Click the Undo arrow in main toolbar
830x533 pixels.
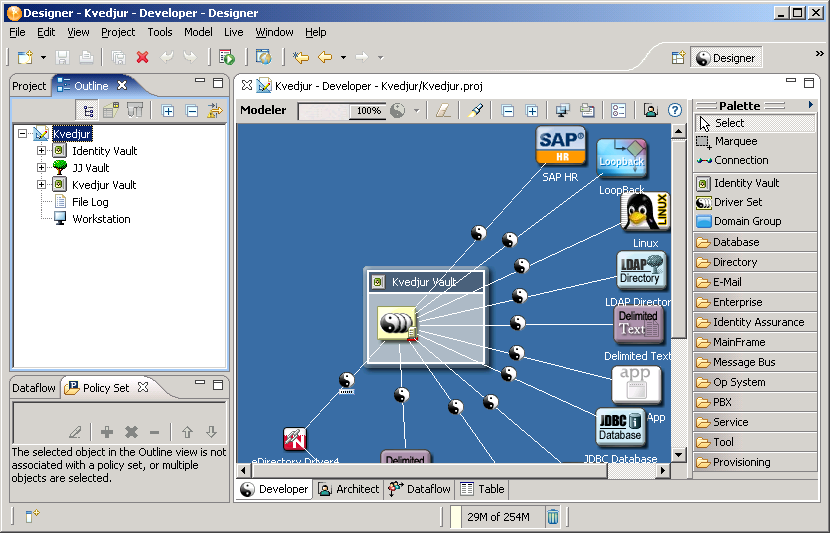[x=167, y=57]
